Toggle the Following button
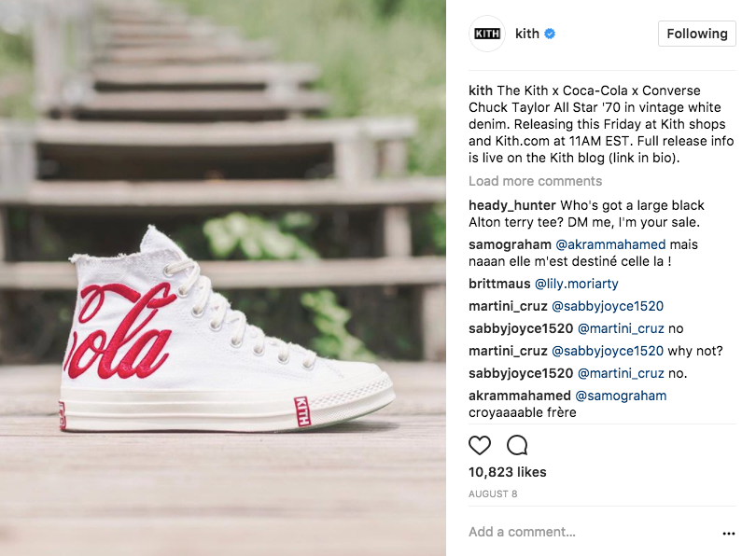This screenshot has width=756, height=556. (x=696, y=34)
